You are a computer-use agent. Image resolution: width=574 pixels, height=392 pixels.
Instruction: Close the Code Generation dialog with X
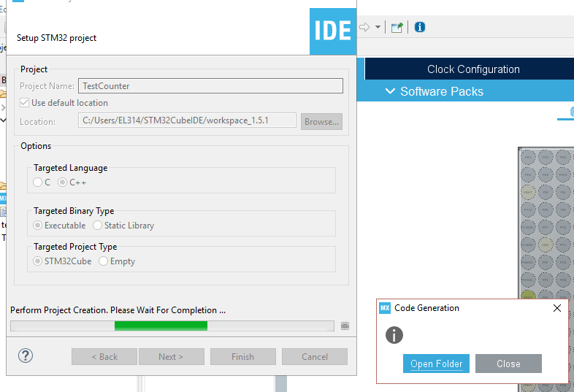[557, 308]
